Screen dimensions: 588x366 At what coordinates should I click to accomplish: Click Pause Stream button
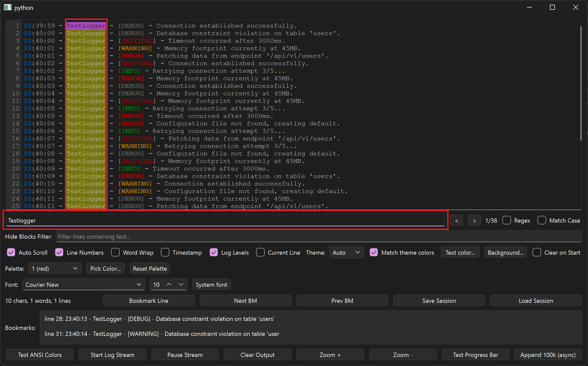pyautogui.click(x=185, y=355)
